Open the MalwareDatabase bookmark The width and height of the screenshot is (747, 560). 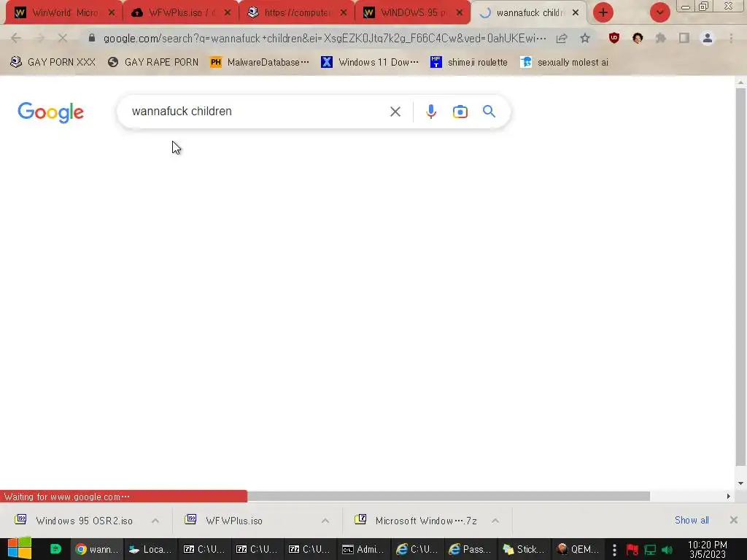click(x=259, y=63)
